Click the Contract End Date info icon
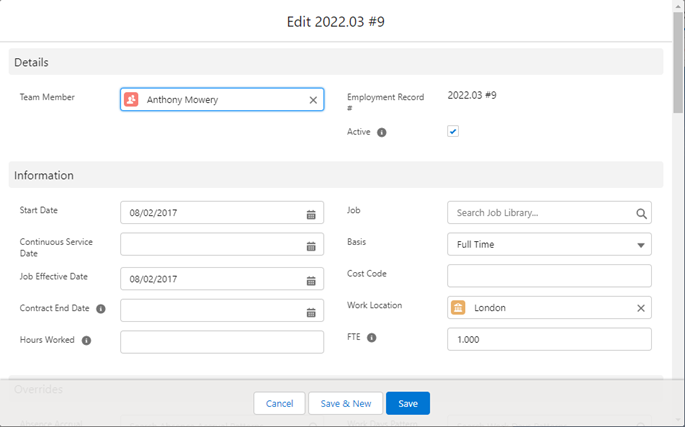 point(101,308)
